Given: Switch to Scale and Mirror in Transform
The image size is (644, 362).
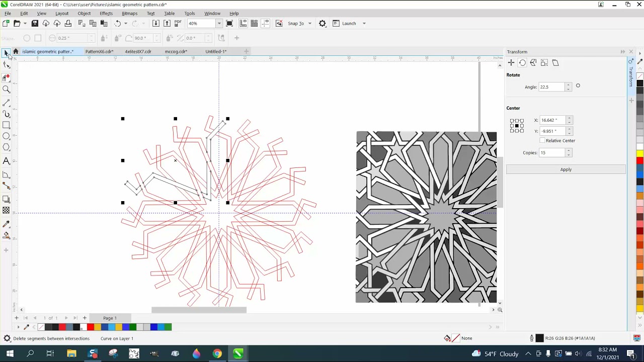Looking at the screenshot, I should [x=533, y=63].
